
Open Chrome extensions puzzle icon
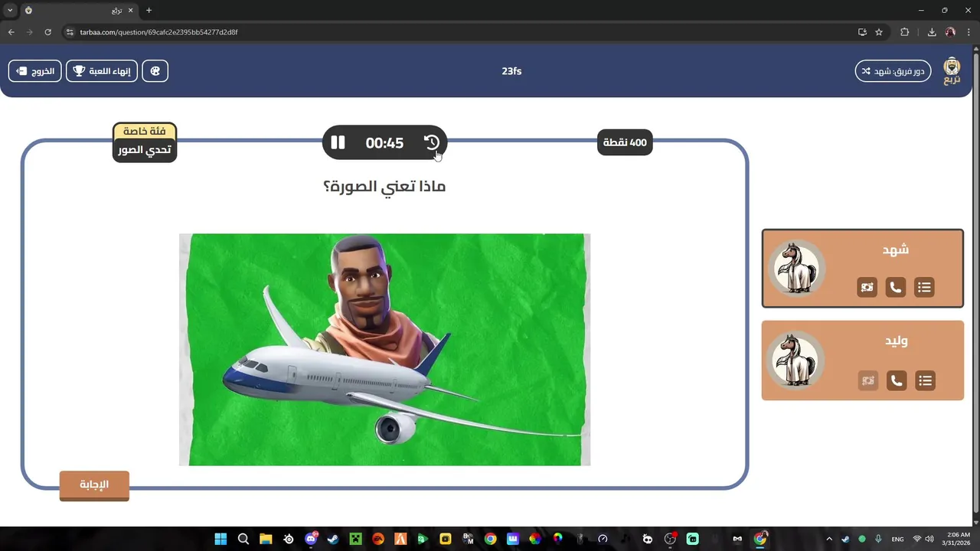(x=905, y=32)
